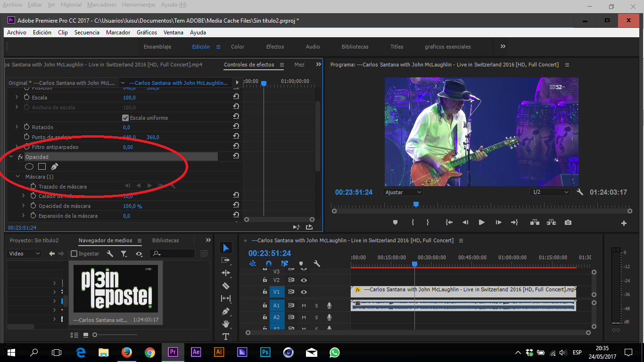
Task: Choose the free draw bezier mask pen
Action: (x=54, y=166)
